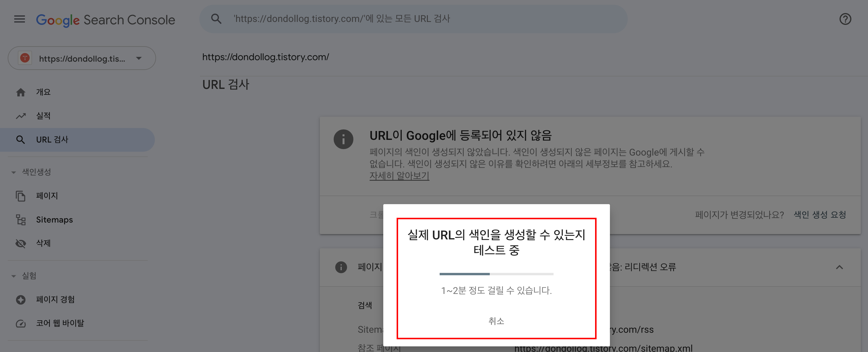Viewport: 868px width, 352px height.
Task: Focus the URL inspection search field
Action: click(x=413, y=19)
